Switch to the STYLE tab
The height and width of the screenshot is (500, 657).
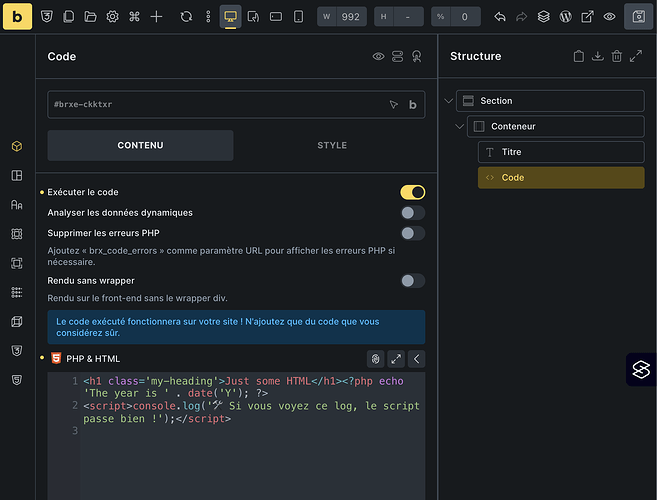[332, 145]
